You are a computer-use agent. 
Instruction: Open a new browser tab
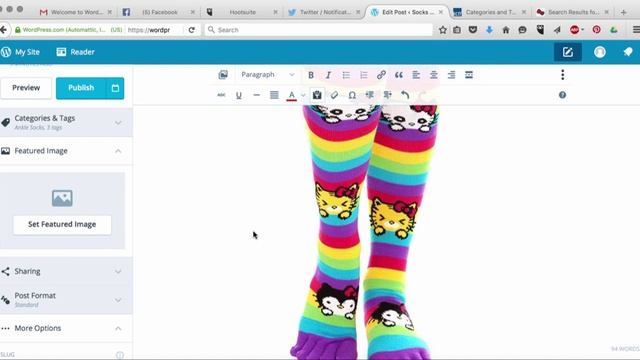click(623, 12)
